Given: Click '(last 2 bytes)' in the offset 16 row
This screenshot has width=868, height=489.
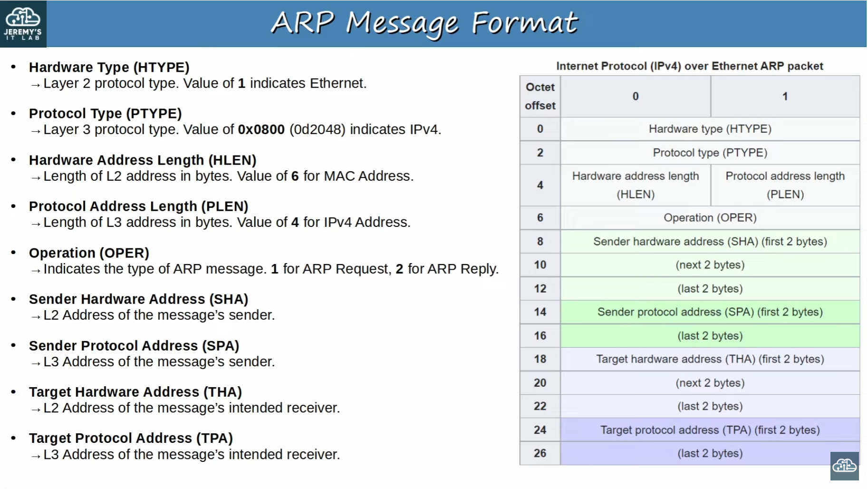Looking at the screenshot, I should tap(710, 336).
